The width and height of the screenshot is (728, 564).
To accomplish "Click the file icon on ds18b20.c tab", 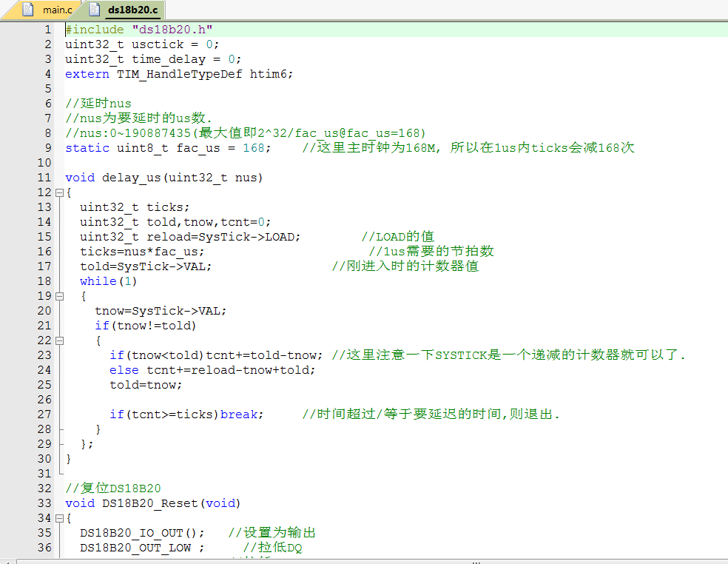I will [x=94, y=10].
